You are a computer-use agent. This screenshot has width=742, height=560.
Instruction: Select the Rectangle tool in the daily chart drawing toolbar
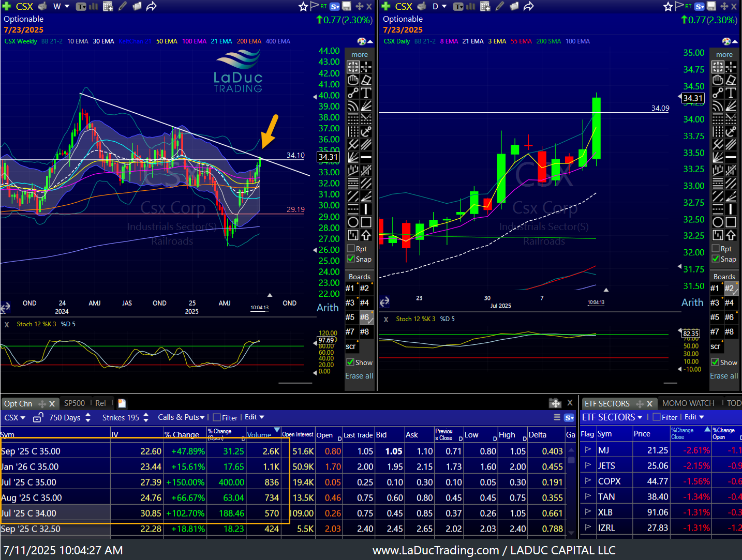(731, 222)
